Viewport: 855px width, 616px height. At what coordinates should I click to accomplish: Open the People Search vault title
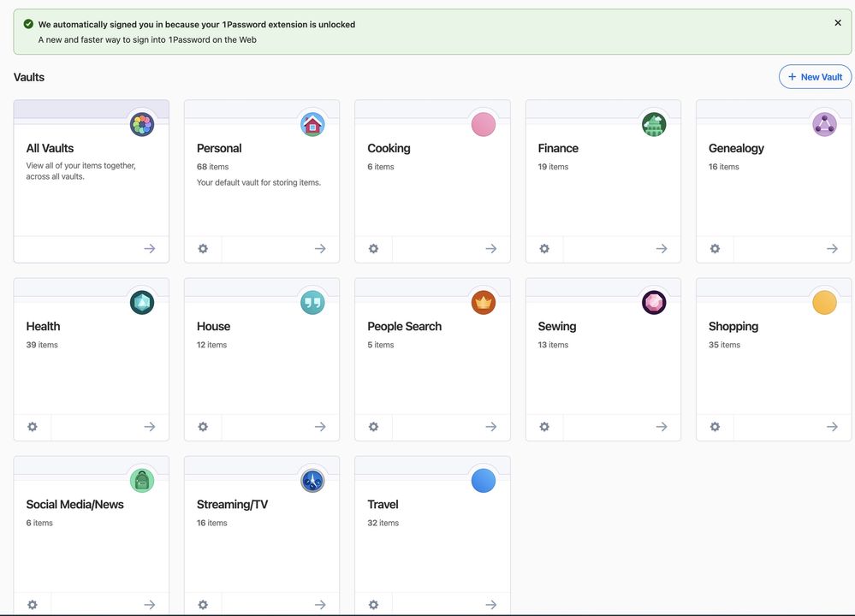(x=405, y=327)
